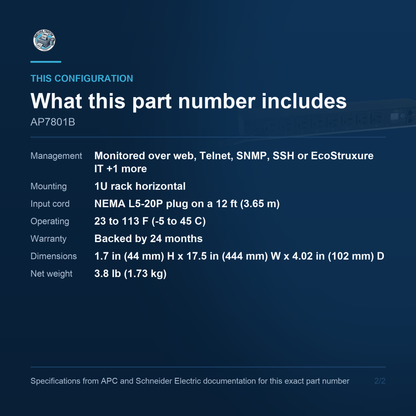Click the circular product logo icon
416x416 pixels.
click(44, 40)
